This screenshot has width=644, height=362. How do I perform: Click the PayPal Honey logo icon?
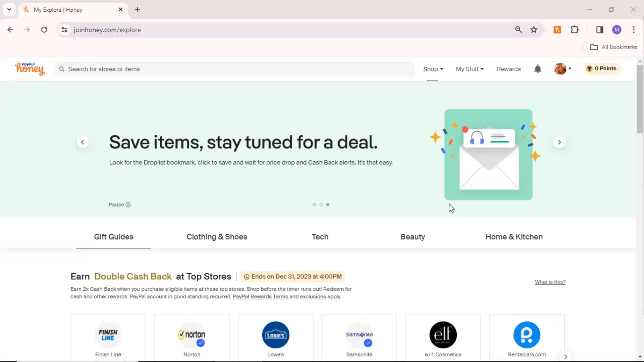pos(30,68)
